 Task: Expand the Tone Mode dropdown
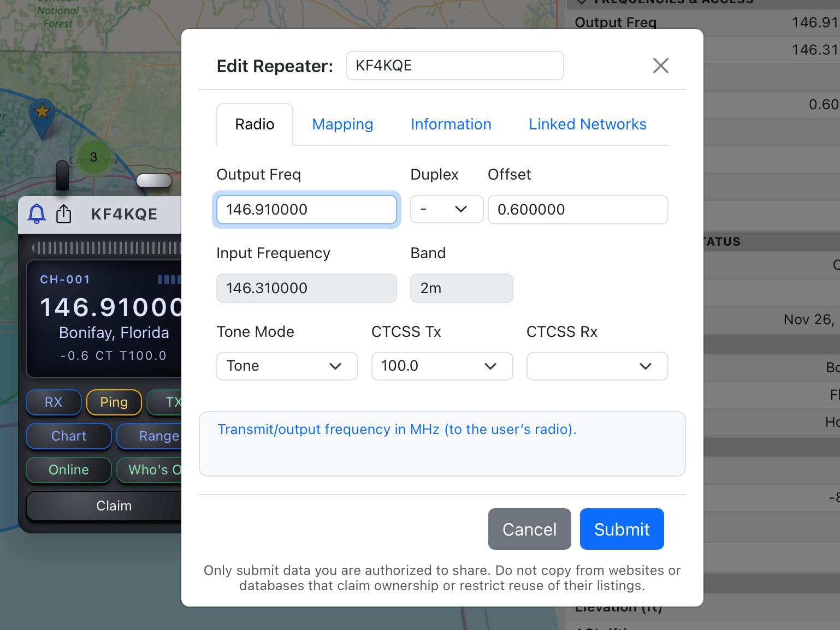coord(287,366)
